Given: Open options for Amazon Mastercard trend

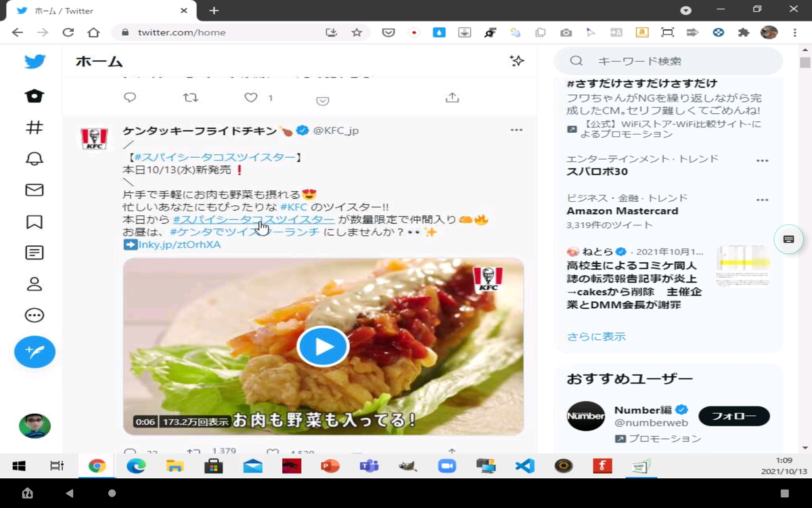Looking at the screenshot, I should (x=763, y=199).
